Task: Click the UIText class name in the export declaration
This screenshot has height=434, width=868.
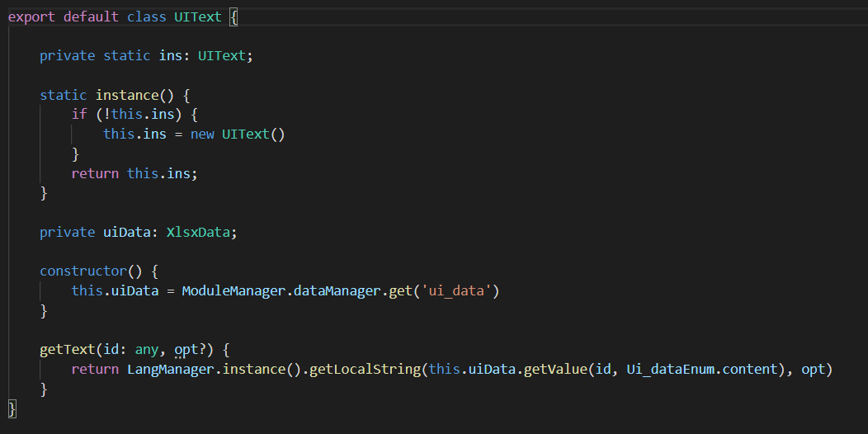Action: tap(197, 17)
